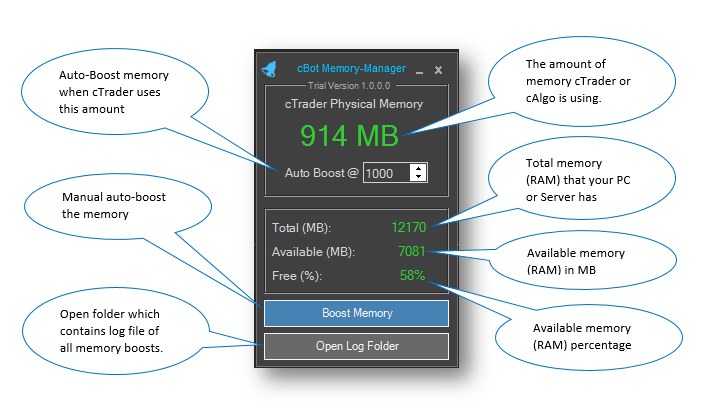
Task: Increase Auto Boost value with up arrow
Action: coord(419,168)
